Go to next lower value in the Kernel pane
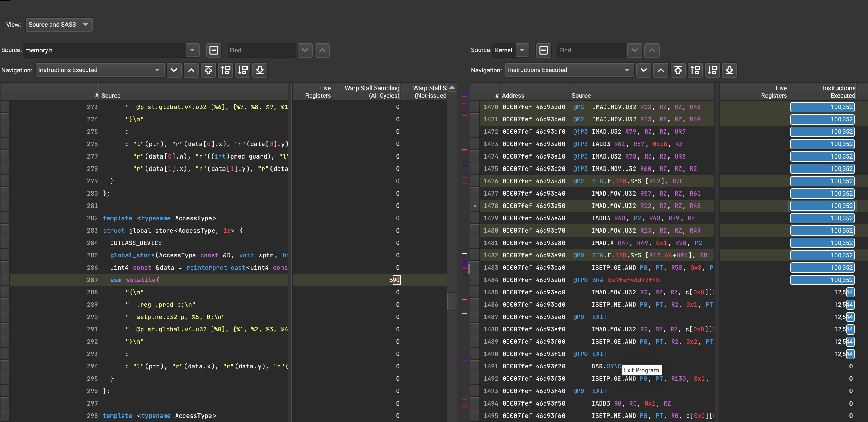 click(712, 70)
